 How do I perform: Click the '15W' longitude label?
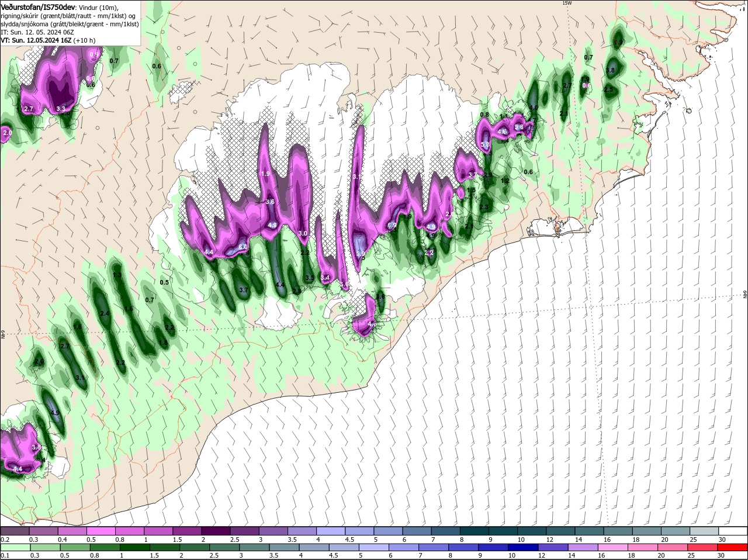point(566,3)
